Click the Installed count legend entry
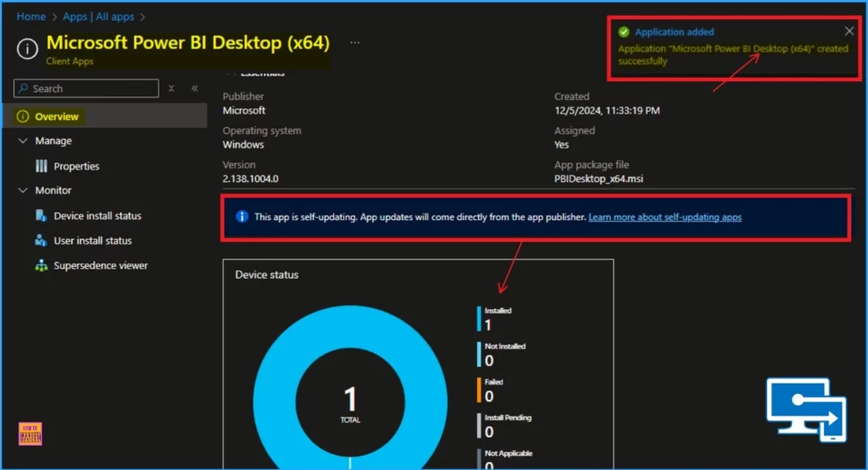 (494, 318)
